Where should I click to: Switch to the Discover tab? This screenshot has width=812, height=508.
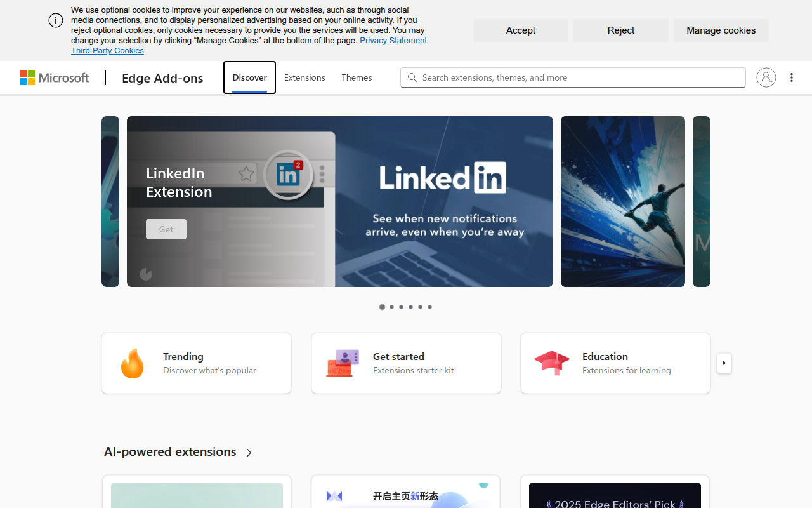(249, 77)
